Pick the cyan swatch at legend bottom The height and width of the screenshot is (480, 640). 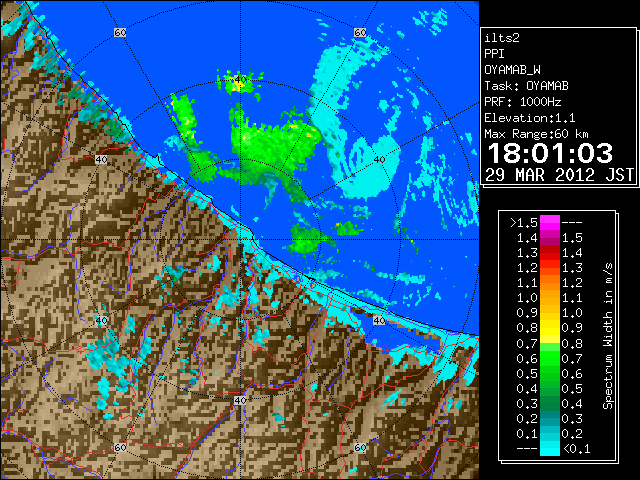coord(550,448)
